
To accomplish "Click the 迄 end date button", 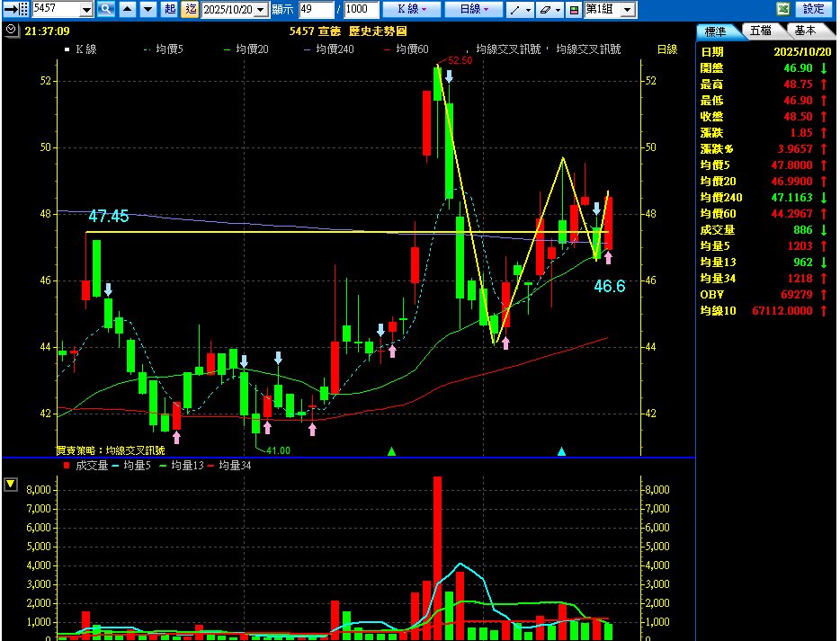I will pos(190,9).
